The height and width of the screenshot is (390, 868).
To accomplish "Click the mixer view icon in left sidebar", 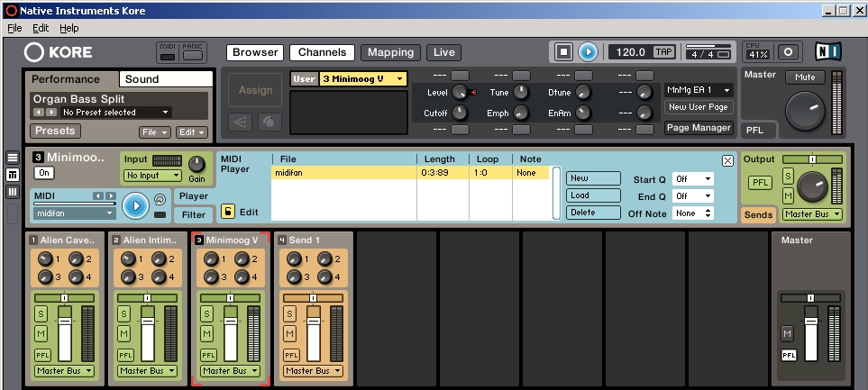I will click(13, 175).
